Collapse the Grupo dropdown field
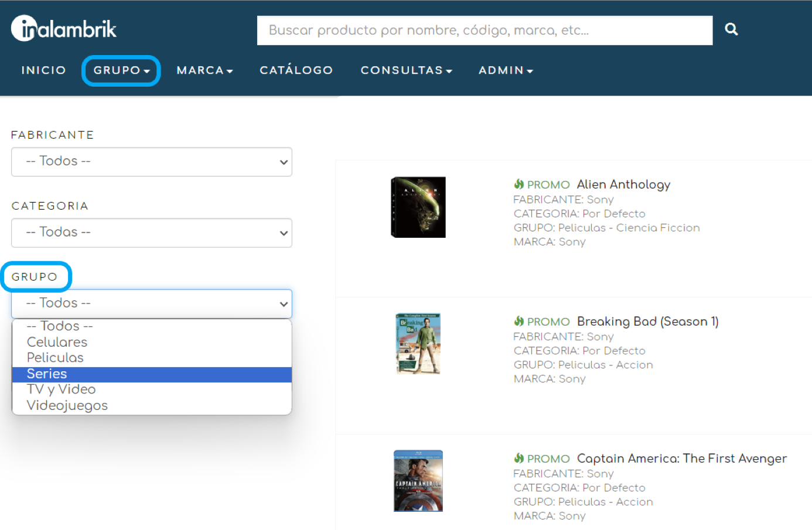 tap(152, 303)
